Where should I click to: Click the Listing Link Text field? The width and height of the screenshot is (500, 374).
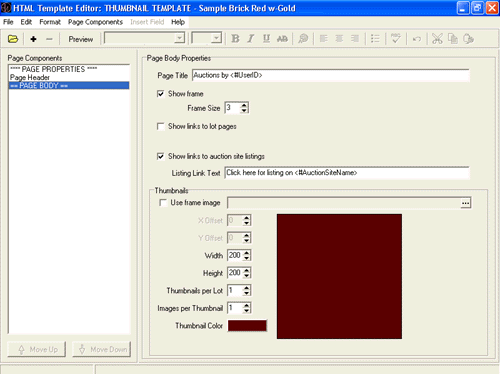[x=347, y=173]
